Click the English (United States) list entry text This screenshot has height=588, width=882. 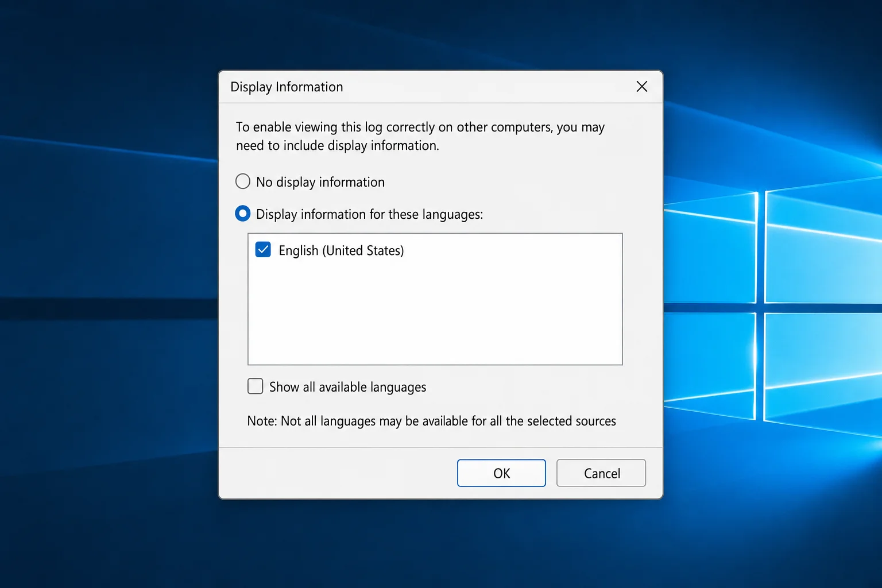[341, 250]
